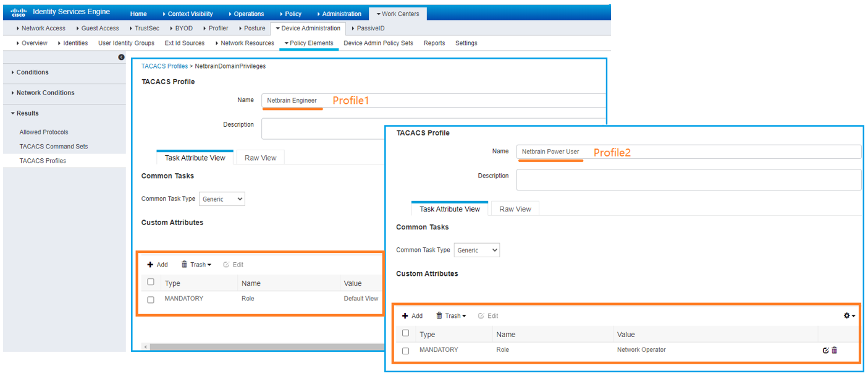This screenshot has height=376, width=868.
Task: Switch to the Raw View tab for Profile1
Action: coord(259,157)
